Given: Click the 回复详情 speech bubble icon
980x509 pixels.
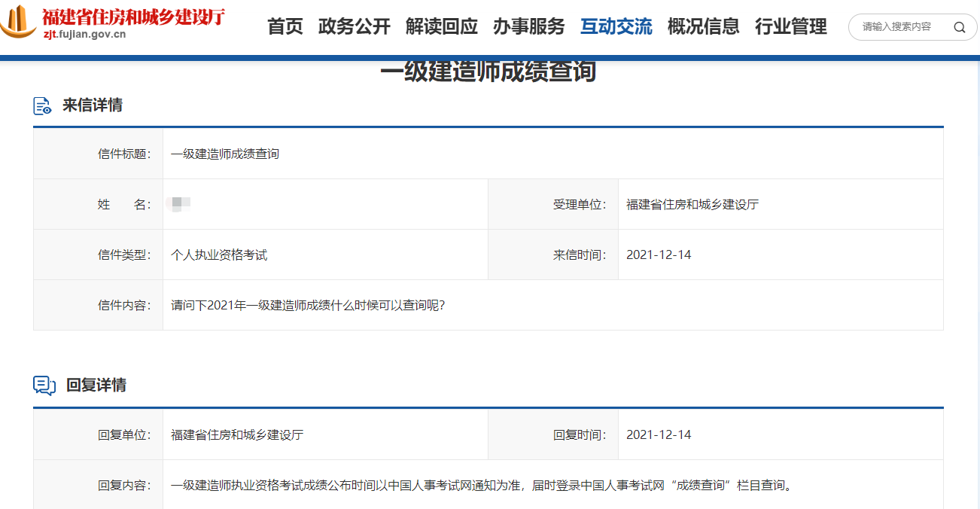Looking at the screenshot, I should 43,384.
